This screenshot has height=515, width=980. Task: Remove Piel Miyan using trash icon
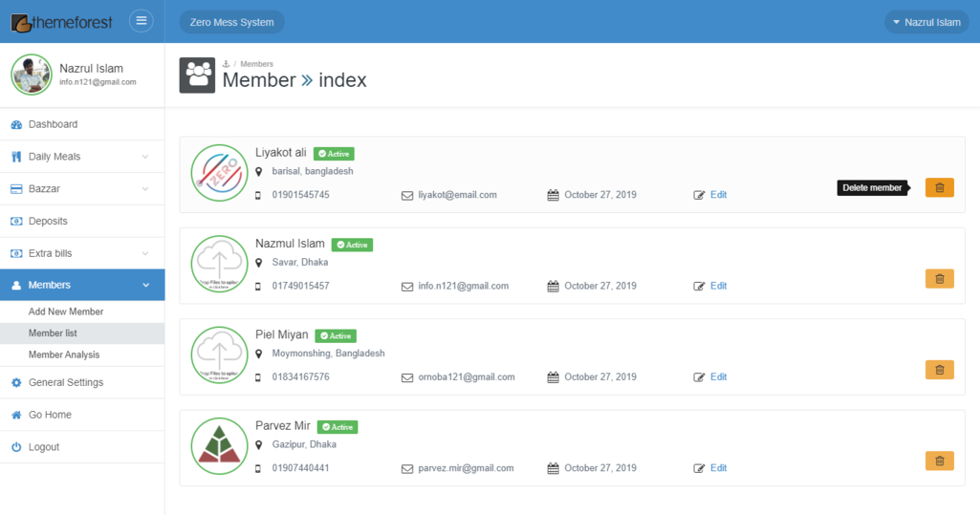point(939,369)
